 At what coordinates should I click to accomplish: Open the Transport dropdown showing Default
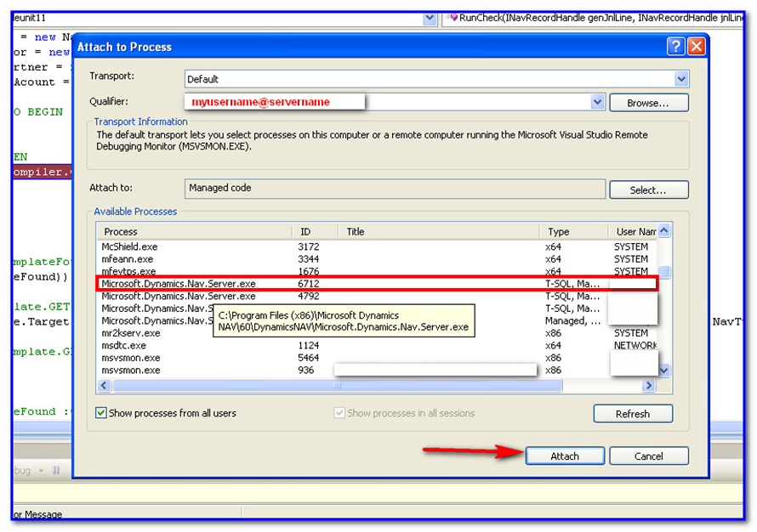click(x=681, y=78)
